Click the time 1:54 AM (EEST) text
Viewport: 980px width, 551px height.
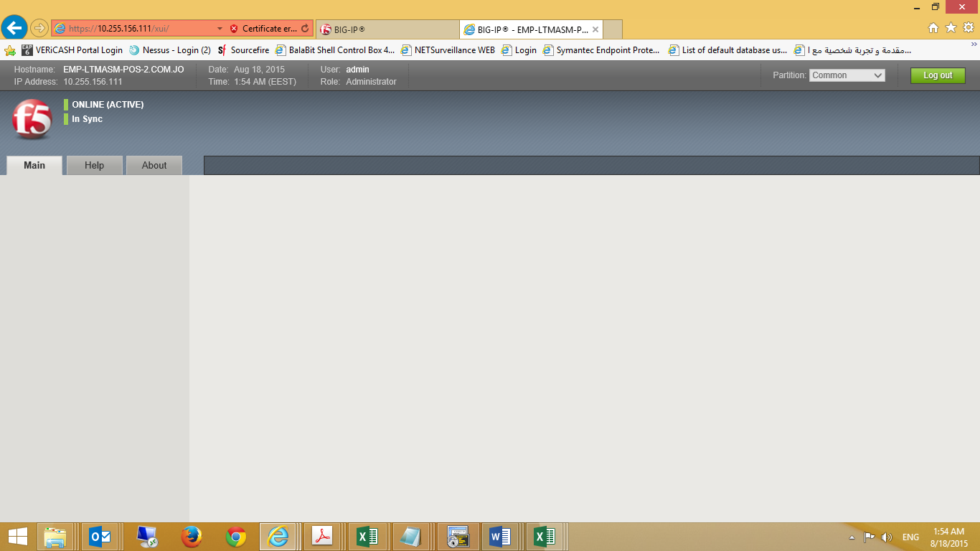click(x=265, y=82)
